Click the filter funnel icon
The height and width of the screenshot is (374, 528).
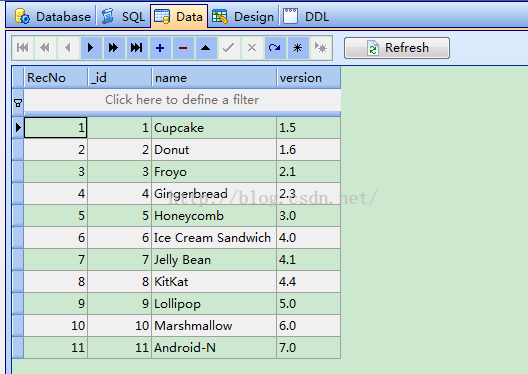click(x=18, y=103)
